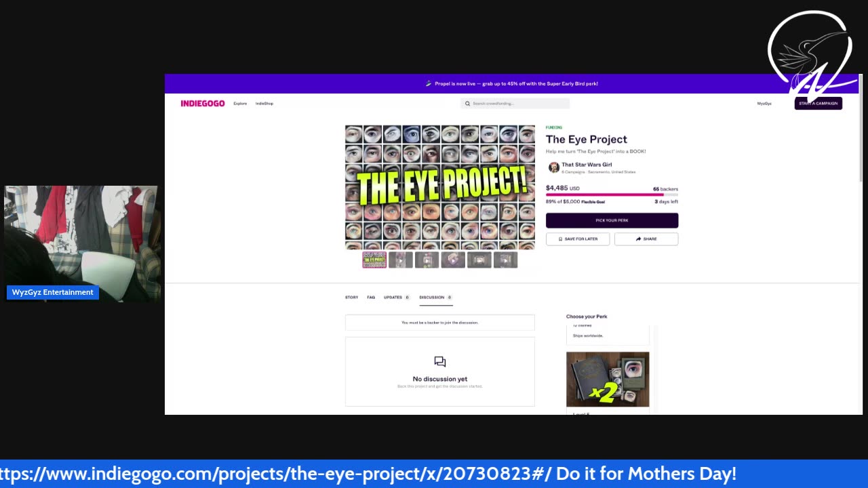Click the 3 days left text
The height and width of the screenshot is (488, 868).
[666, 201]
